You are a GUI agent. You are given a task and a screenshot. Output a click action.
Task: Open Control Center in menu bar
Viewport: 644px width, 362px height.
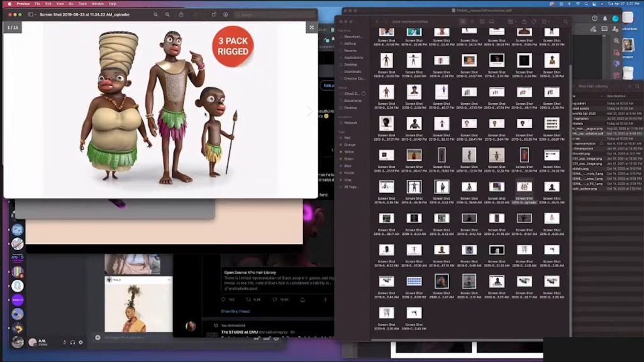[x=594, y=4]
